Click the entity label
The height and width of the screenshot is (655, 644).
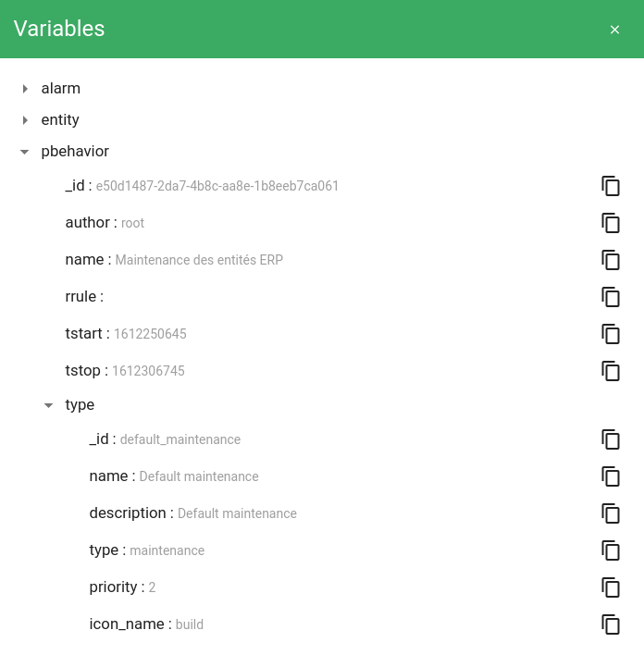click(x=60, y=120)
